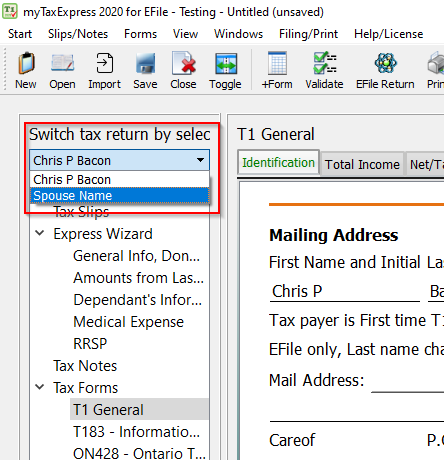
Task: Click the New return toolbar icon
Action: pyautogui.click(x=26, y=71)
